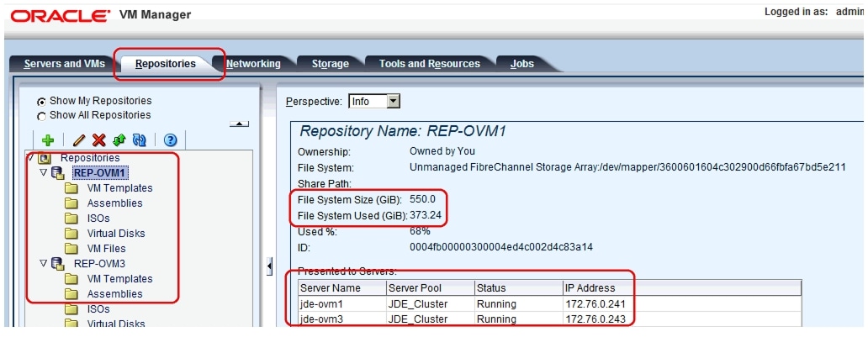The width and height of the screenshot is (868, 353).
Task: Click the file system used value 373.24
Action: (x=425, y=215)
